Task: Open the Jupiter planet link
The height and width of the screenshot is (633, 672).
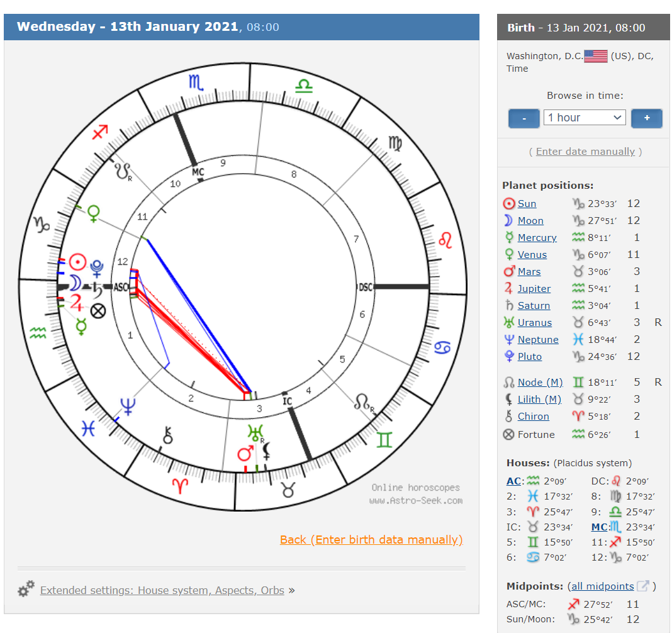Action: pyautogui.click(x=534, y=288)
